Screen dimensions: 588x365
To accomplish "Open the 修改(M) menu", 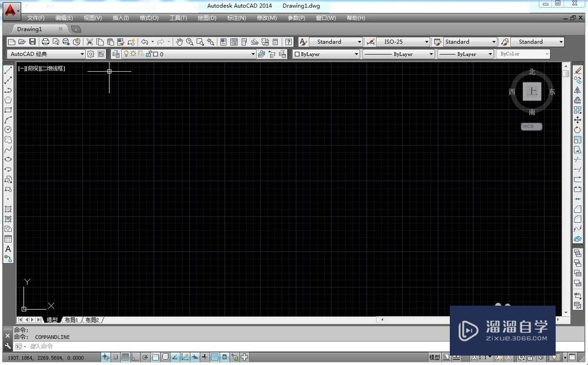I will tap(266, 18).
